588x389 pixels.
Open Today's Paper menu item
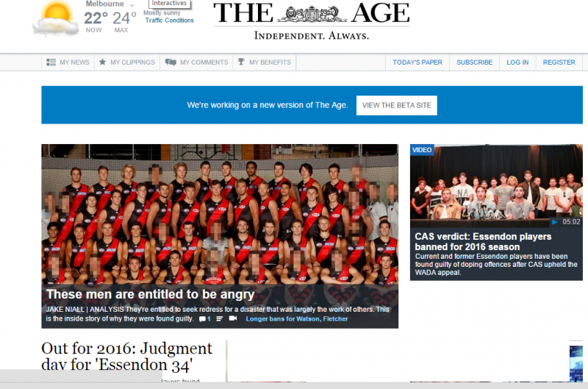click(417, 63)
